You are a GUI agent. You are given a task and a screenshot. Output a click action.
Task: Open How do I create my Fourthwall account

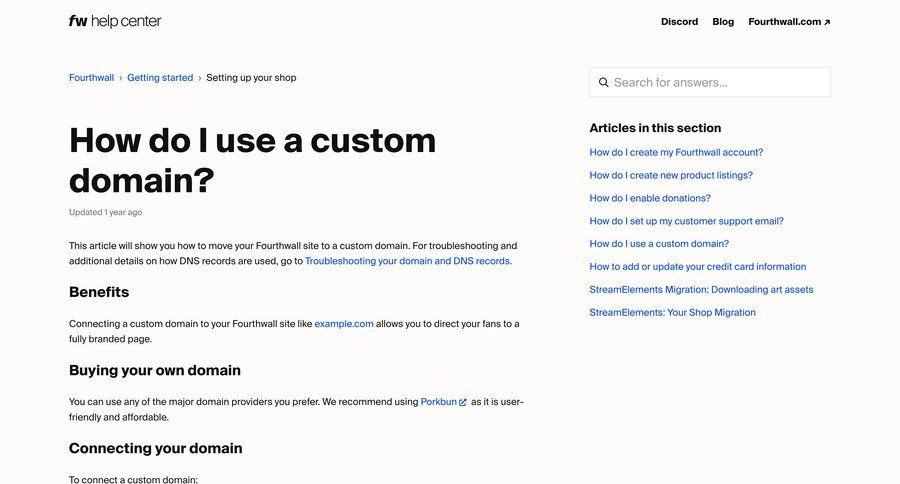pyautogui.click(x=676, y=152)
